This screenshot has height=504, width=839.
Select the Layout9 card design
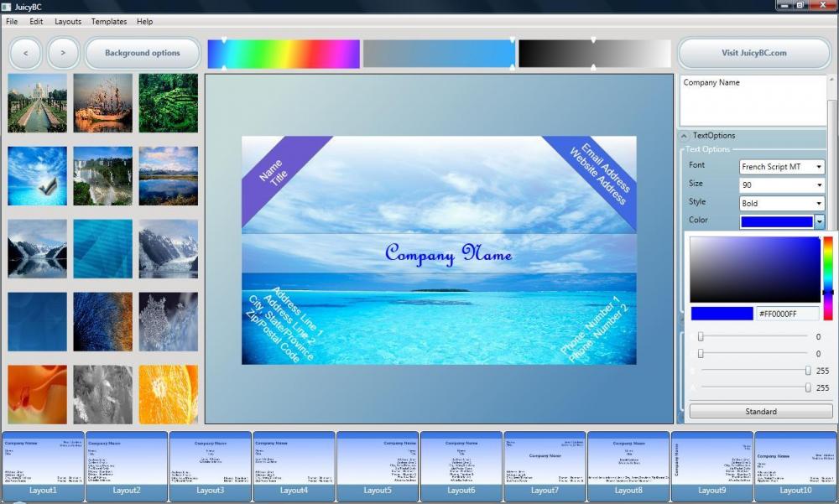pyautogui.click(x=712, y=465)
